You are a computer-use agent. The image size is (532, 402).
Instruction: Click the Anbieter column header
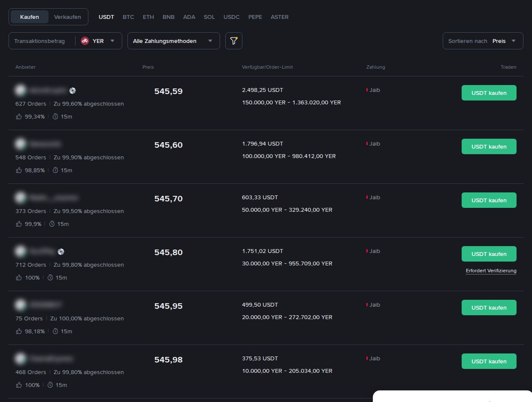tap(26, 67)
